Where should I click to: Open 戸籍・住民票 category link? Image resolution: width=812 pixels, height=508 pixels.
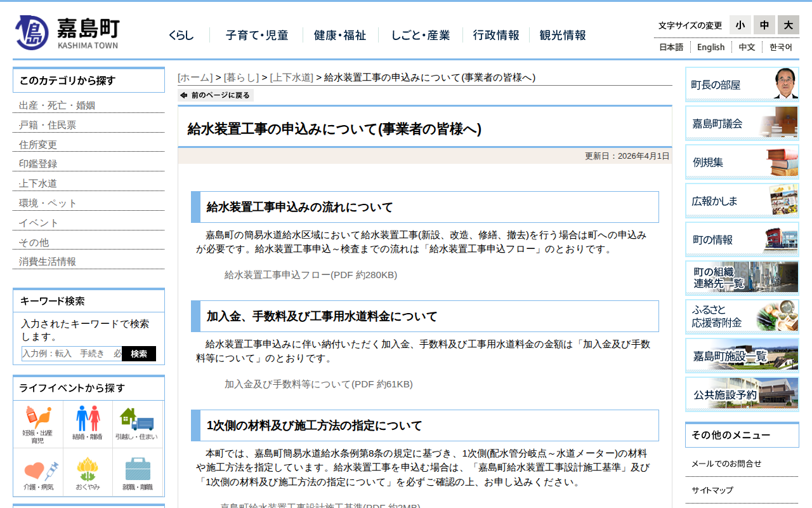coord(48,125)
